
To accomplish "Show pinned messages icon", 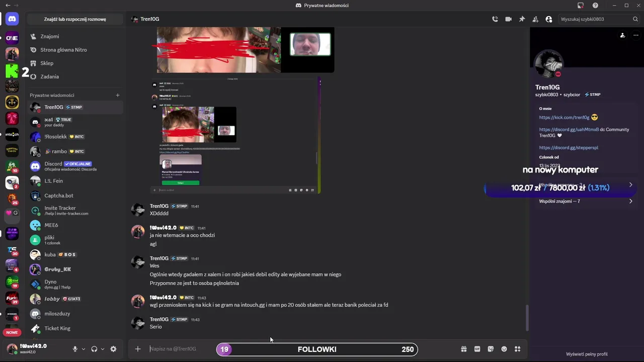I will [522, 19].
